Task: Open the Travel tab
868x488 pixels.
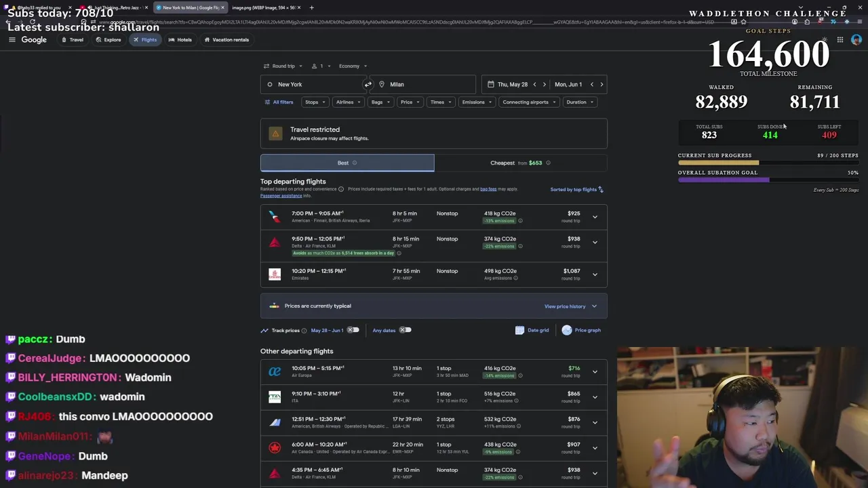Action: [72, 39]
